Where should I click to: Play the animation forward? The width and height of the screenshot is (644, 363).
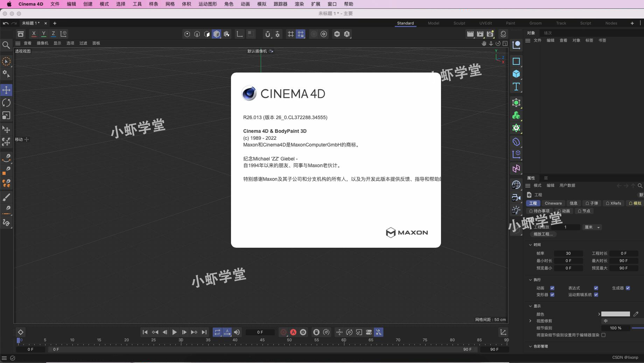(174, 332)
